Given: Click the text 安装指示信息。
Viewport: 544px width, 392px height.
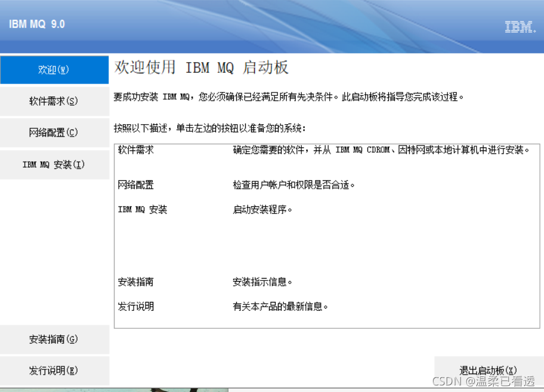Looking at the screenshot, I should coord(262,282).
